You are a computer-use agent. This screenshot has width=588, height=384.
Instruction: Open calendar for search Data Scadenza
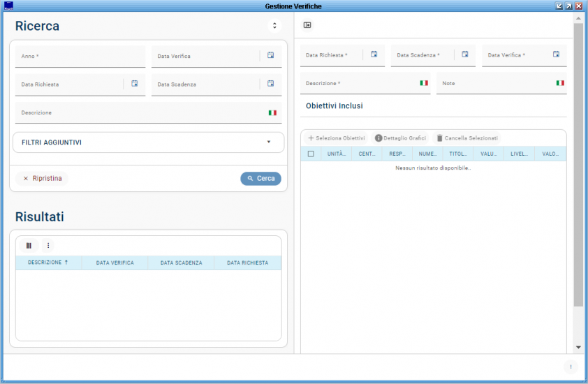pyautogui.click(x=271, y=83)
